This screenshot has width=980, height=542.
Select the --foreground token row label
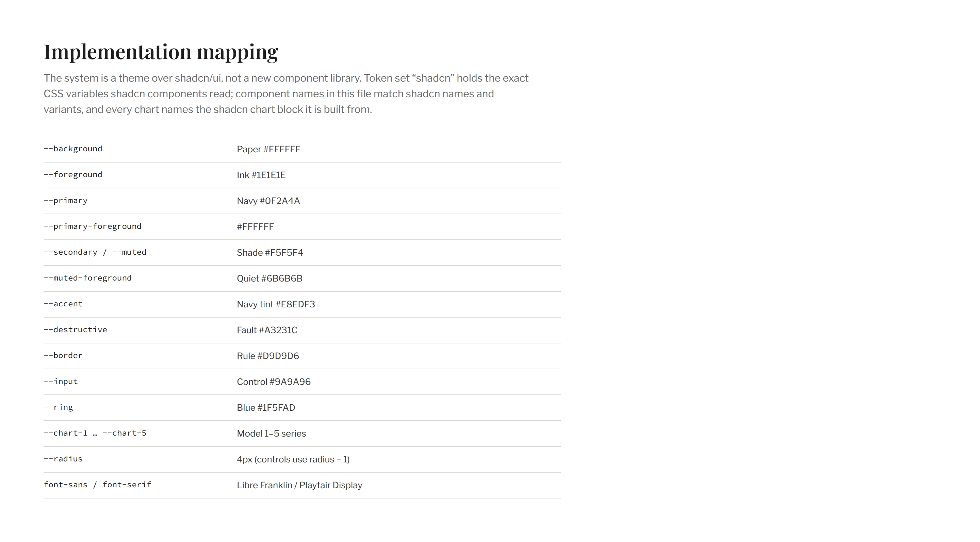73,174
